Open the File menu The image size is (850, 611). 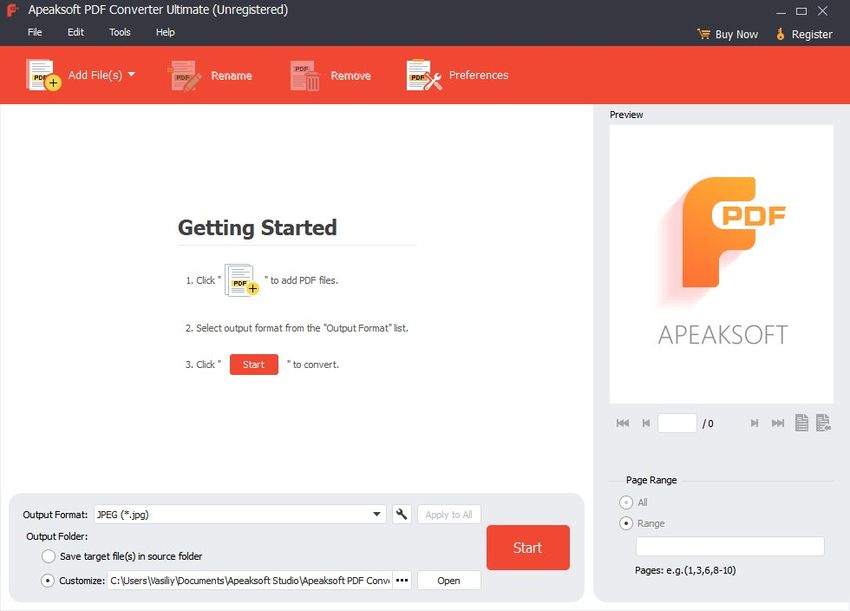(x=35, y=33)
